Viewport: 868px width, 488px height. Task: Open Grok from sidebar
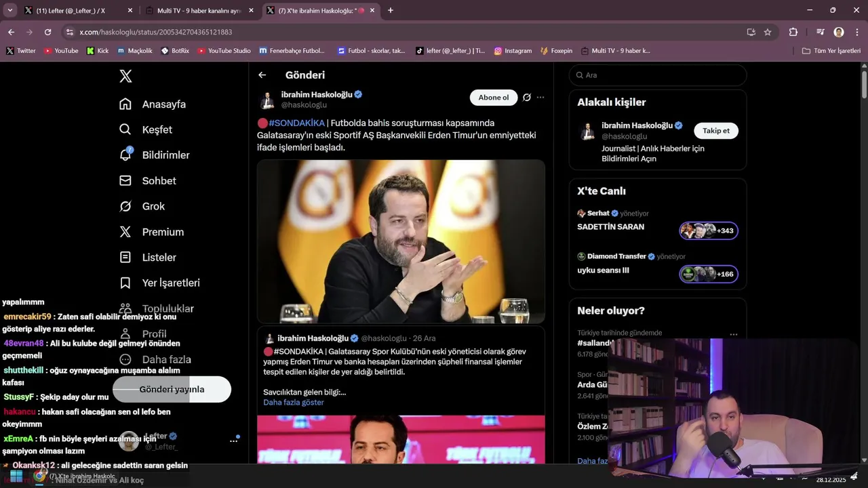[142, 206]
